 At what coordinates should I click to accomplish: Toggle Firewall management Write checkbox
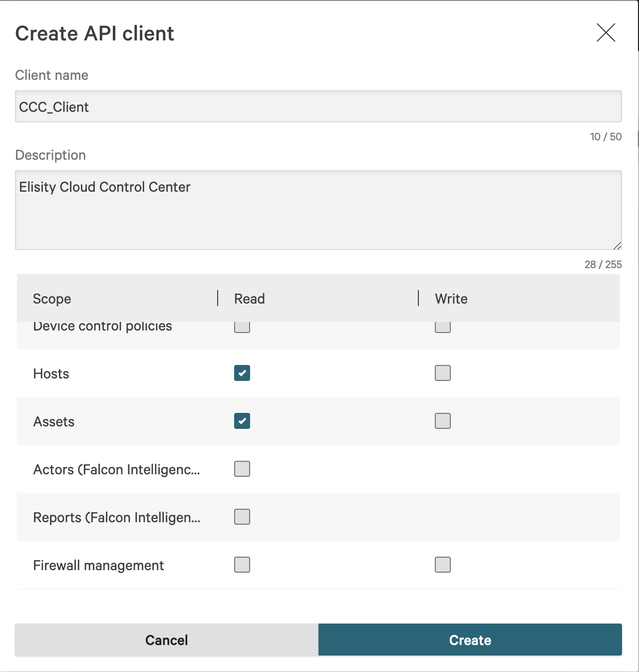coord(443,565)
